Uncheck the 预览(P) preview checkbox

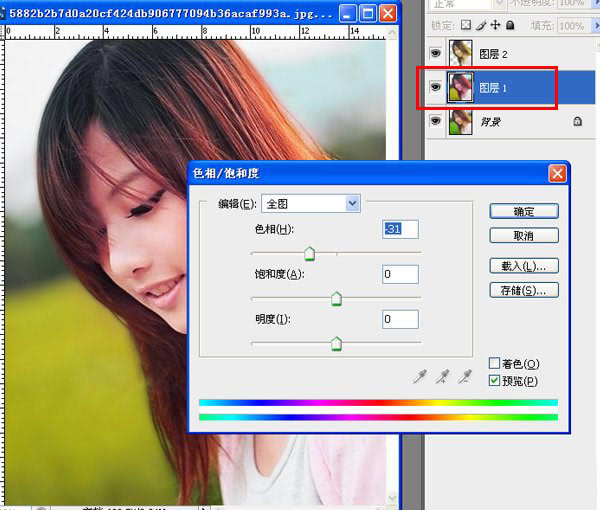click(494, 380)
